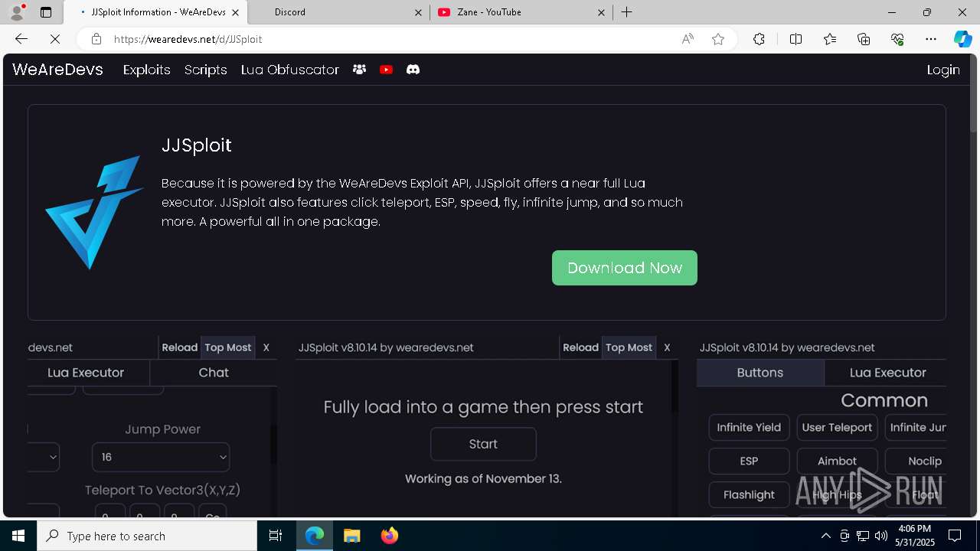Open the YouTube icon in site navbar

[386, 70]
